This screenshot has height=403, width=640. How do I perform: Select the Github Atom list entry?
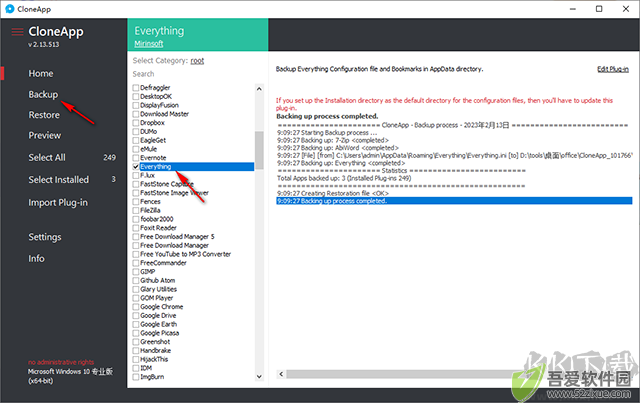(x=158, y=280)
